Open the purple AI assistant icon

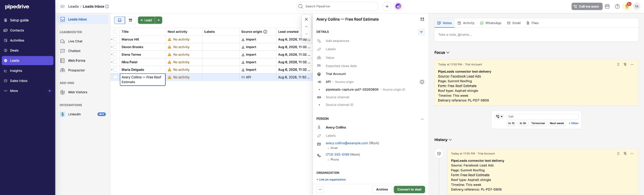[x=398, y=6]
